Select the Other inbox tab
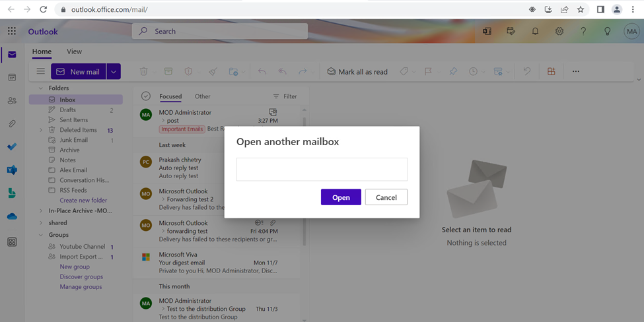The image size is (644, 322). tap(203, 96)
